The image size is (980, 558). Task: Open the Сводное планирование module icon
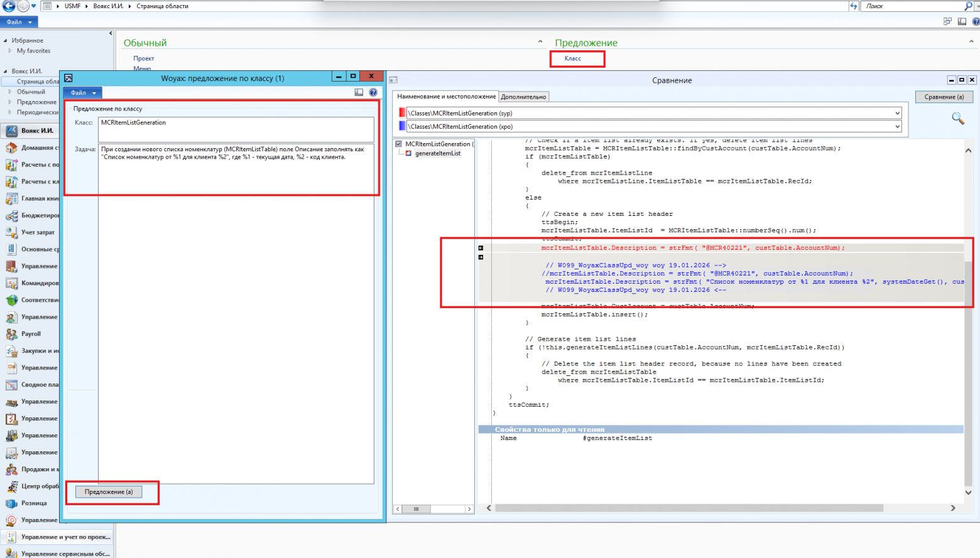point(11,385)
